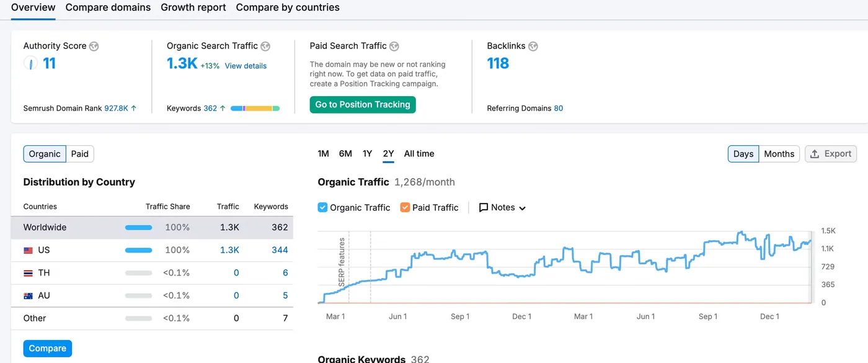Viewport: 868px width, 363px height.
Task: Click the 1.3K organic traffic value
Action: pos(182,63)
